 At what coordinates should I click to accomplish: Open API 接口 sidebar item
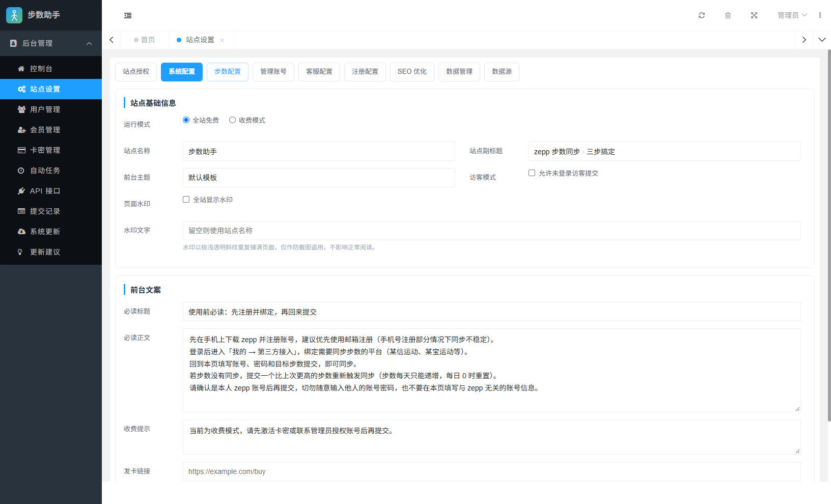click(x=51, y=191)
